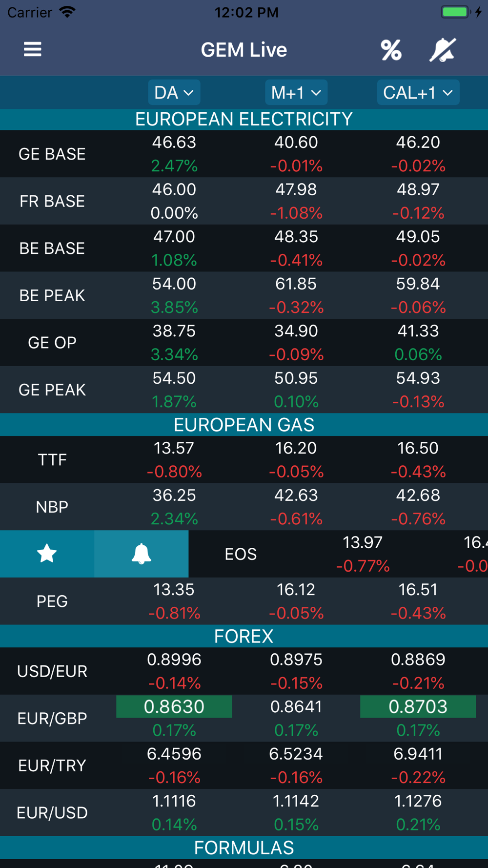Screen dimensions: 488x868
Task: Open the CAL+1 period dropdown
Action: coord(418,92)
